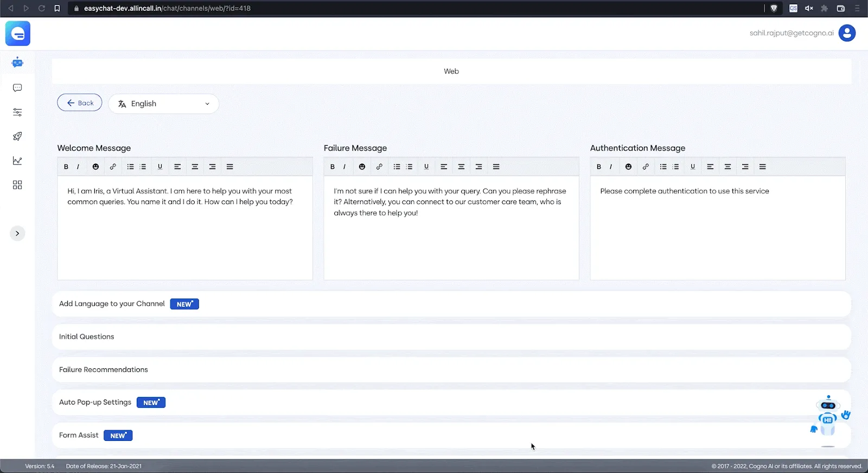Apply numbered list in Failure Message toolbar

[x=409, y=167]
